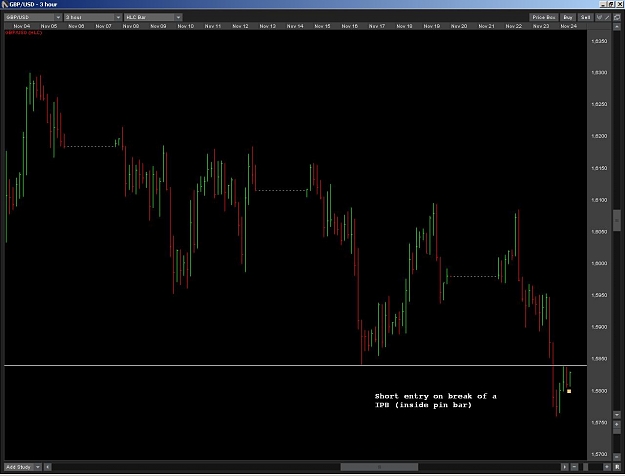Open the GBP/USD symbol dropdown

(x=33, y=17)
